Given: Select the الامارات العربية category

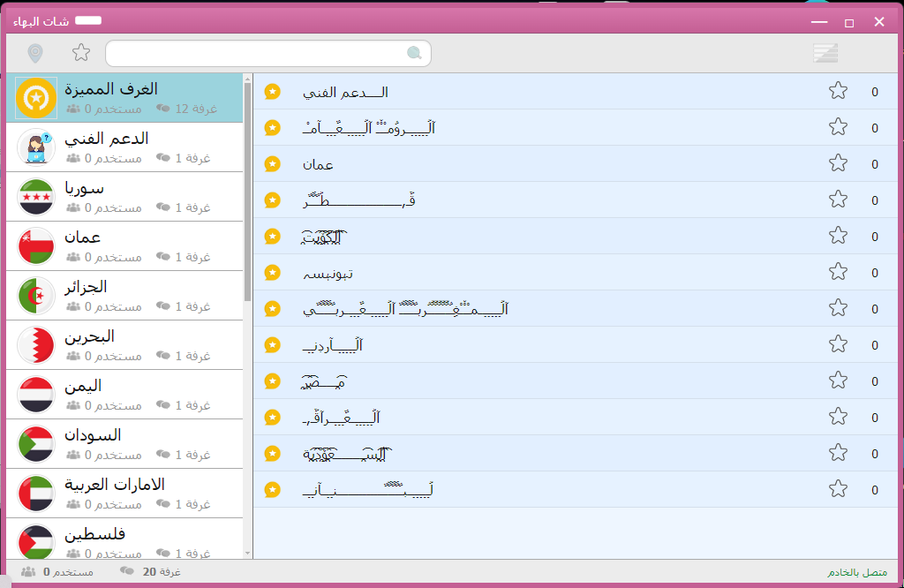Looking at the screenshot, I should (x=124, y=494).
